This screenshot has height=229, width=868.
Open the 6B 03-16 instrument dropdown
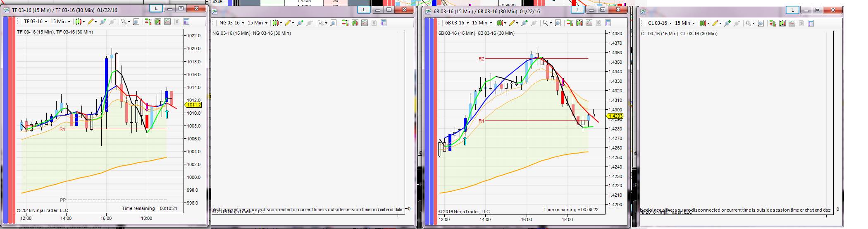pyautogui.click(x=457, y=23)
